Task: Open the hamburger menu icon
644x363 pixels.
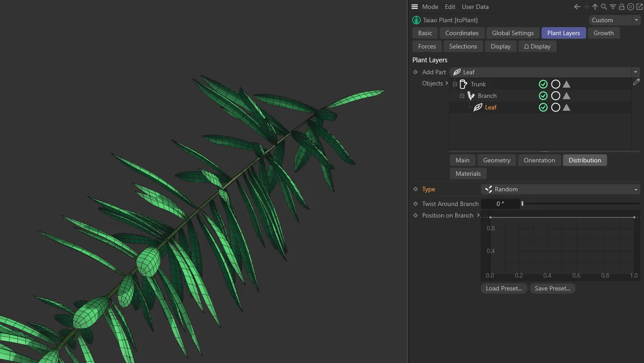Action: tap(415, 7)
